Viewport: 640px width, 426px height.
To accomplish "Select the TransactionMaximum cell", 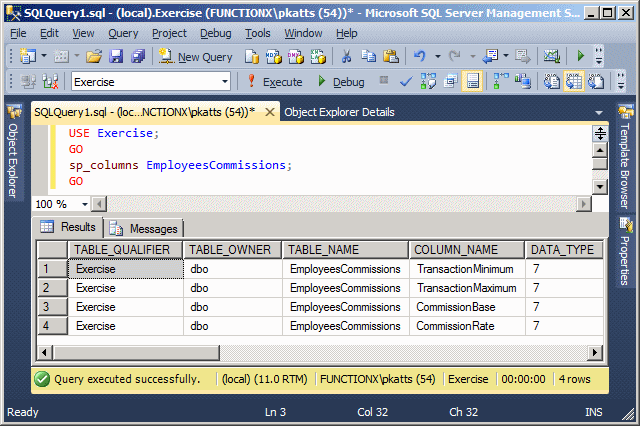I will [x=467, y=288].
